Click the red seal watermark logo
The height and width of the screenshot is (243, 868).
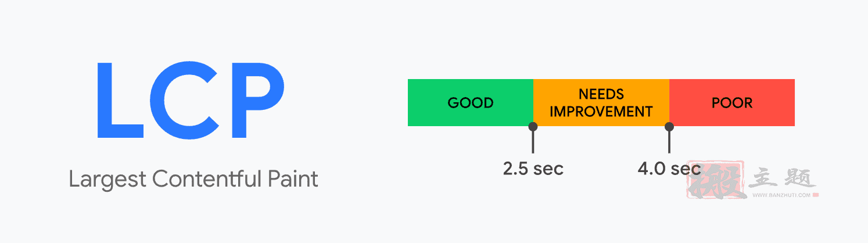716,180
